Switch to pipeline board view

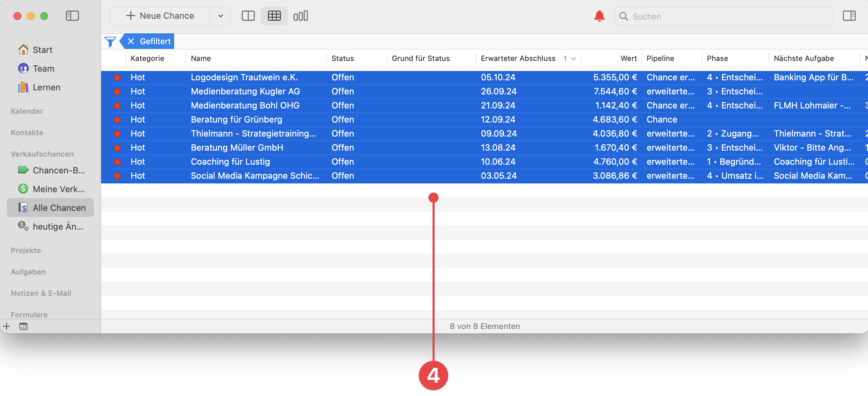click(x=301, y=16)
